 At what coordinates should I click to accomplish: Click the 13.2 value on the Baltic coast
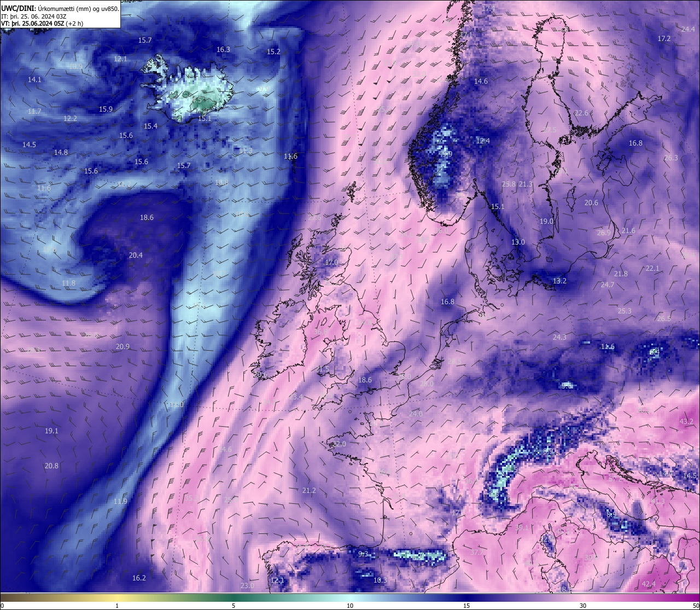(559, 281)
